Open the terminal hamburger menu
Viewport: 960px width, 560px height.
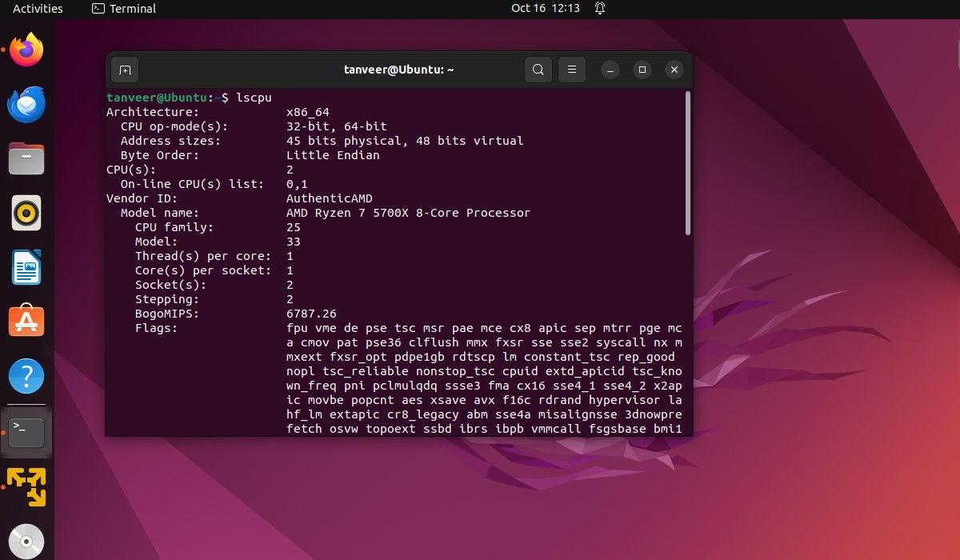[571, 70]
